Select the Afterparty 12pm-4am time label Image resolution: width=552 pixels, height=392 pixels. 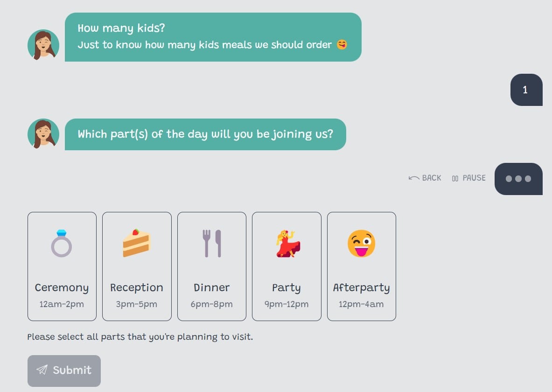(x=361, y=304)
